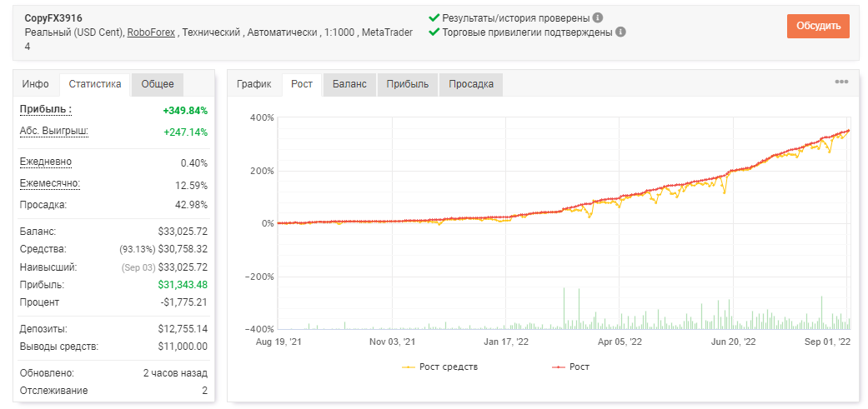Click the $12,755.14 deposits value
This screenshot has height=409, width=868.
tap(183, 329)
